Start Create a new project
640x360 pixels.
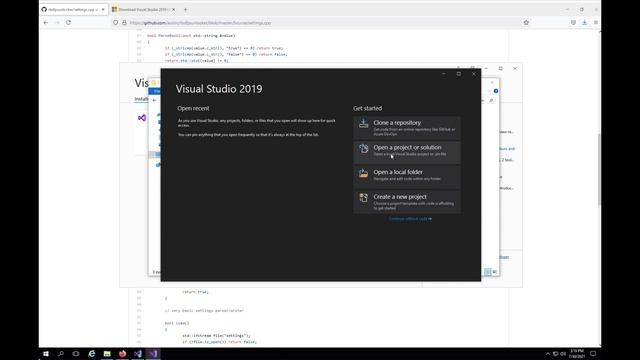click(407, 202)
